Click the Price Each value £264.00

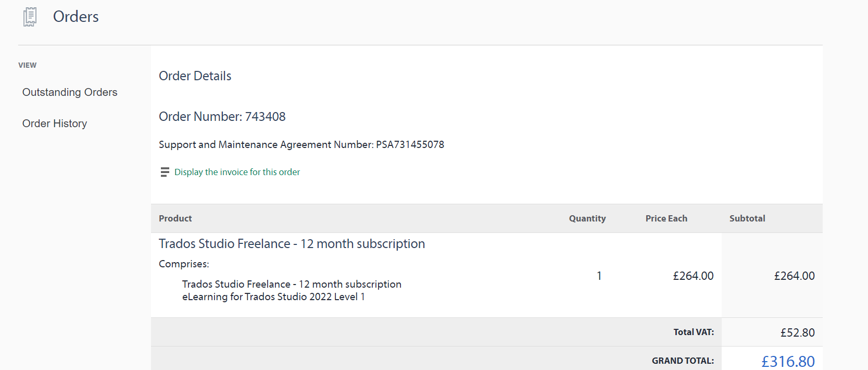coord(694,276)
